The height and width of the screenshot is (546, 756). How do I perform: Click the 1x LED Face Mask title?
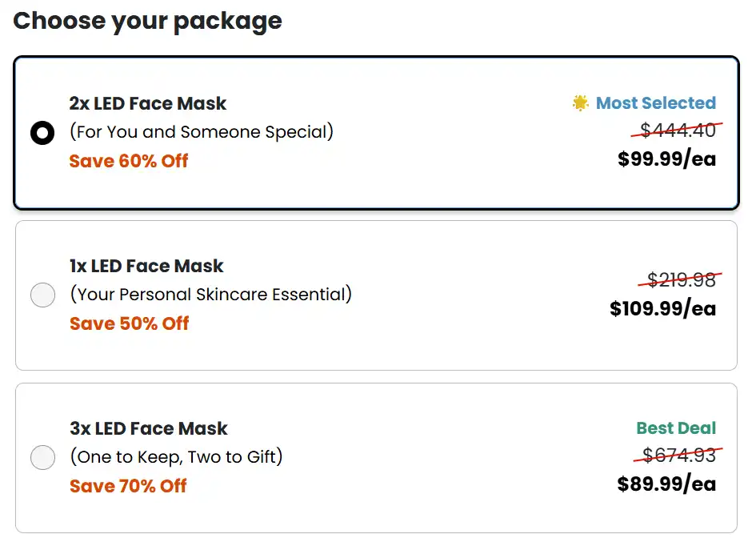[146, 266]
